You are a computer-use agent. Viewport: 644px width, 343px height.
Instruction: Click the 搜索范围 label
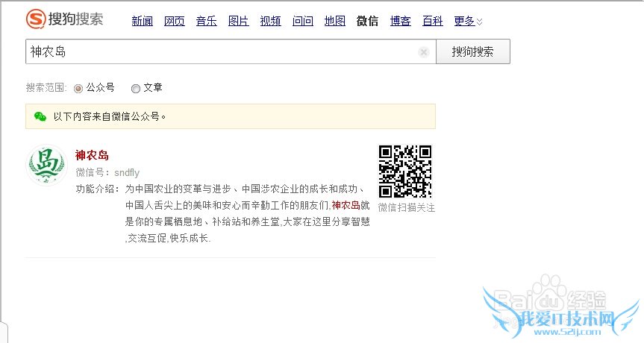tap(46, 88)
